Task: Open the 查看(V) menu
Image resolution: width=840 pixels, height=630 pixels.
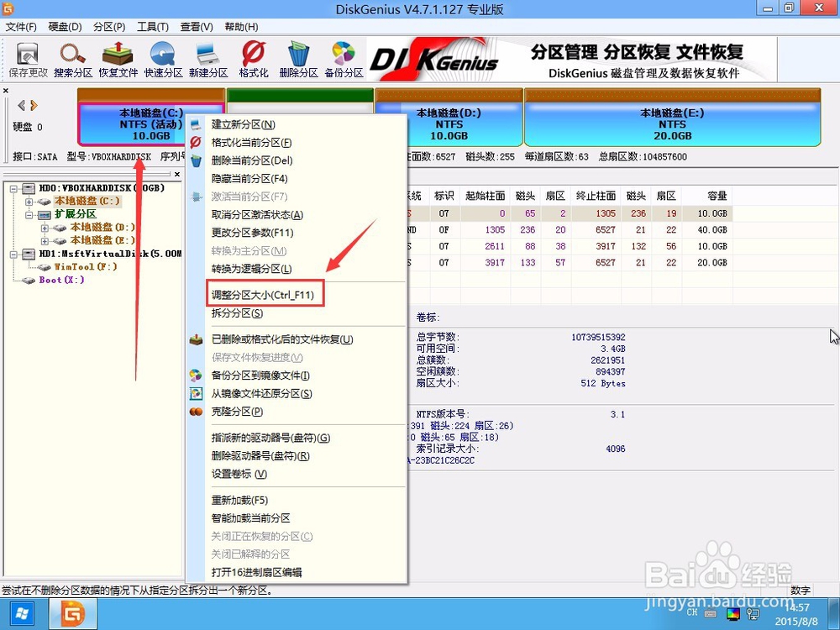Action: tap(197, 27)
